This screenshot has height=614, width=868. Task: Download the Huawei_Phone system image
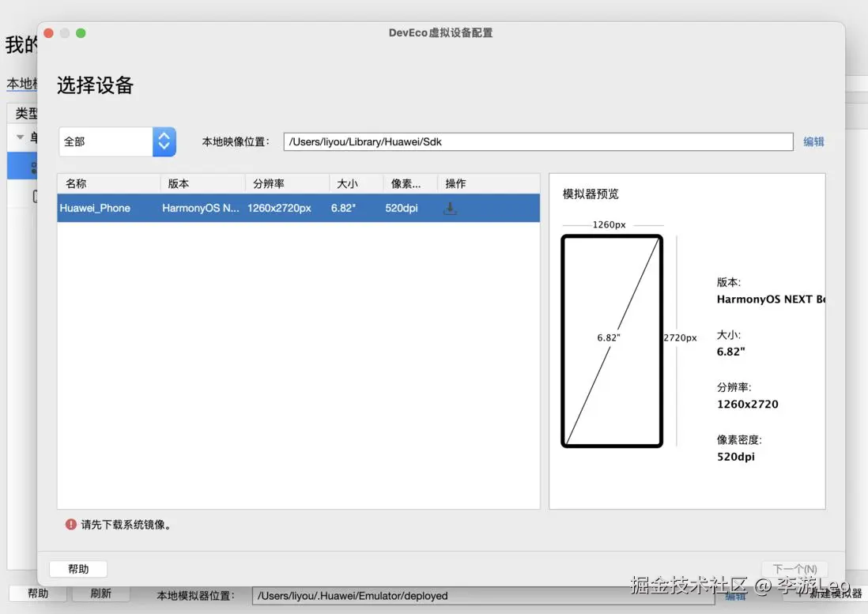(450, 208)
